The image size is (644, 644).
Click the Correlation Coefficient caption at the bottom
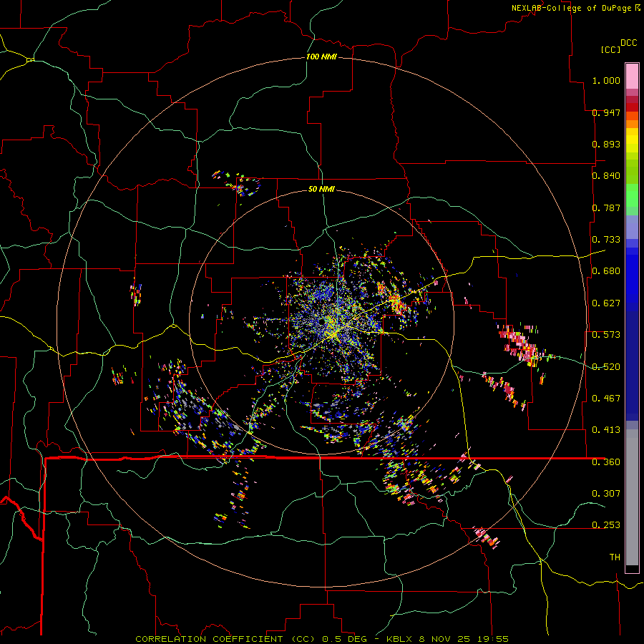point(322,639)
